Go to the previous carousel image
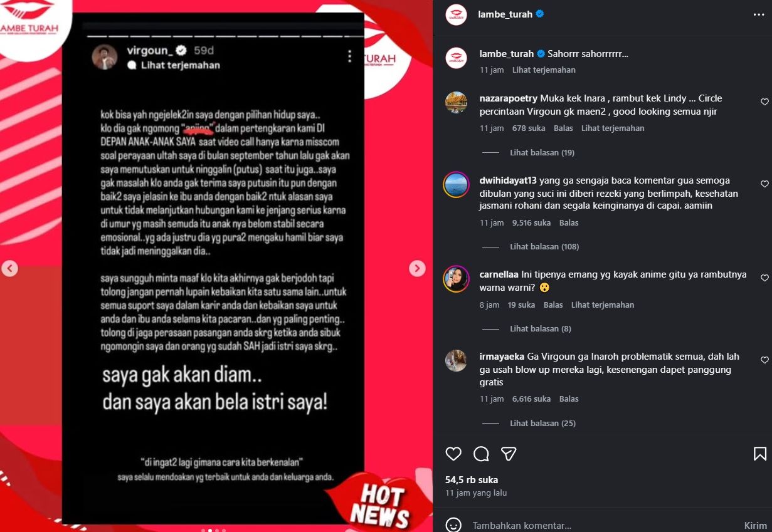 click(9, 269)
